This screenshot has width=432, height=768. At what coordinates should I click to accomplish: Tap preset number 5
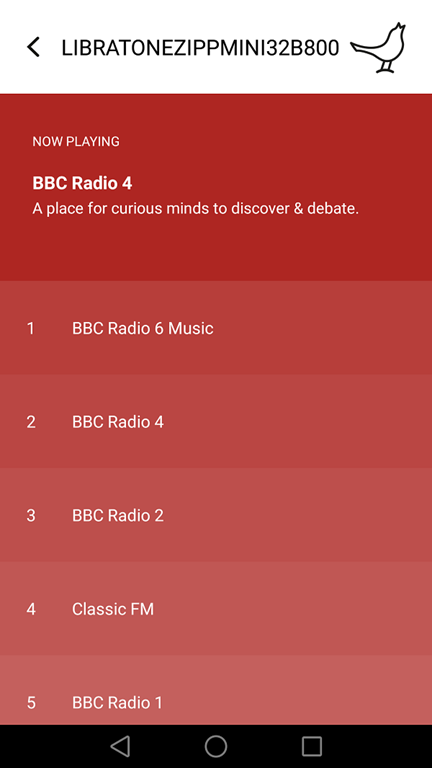(x=31, y=703)
